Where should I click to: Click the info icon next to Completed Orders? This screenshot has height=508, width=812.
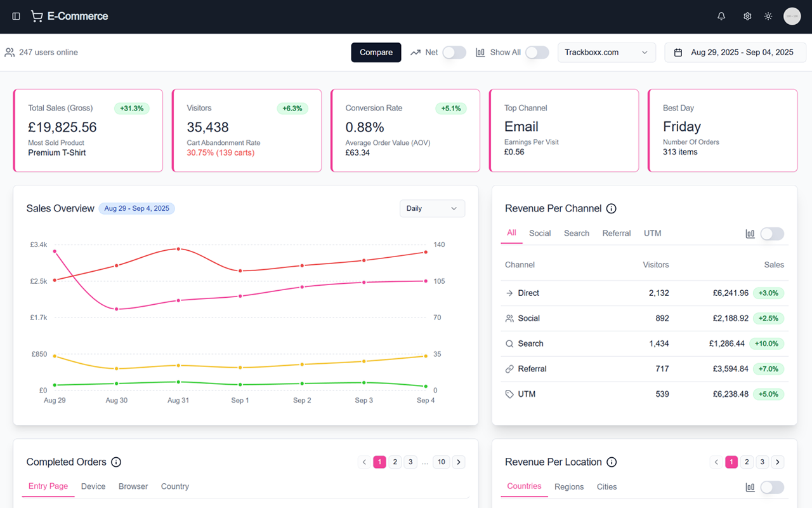click(x=116, y=462)
